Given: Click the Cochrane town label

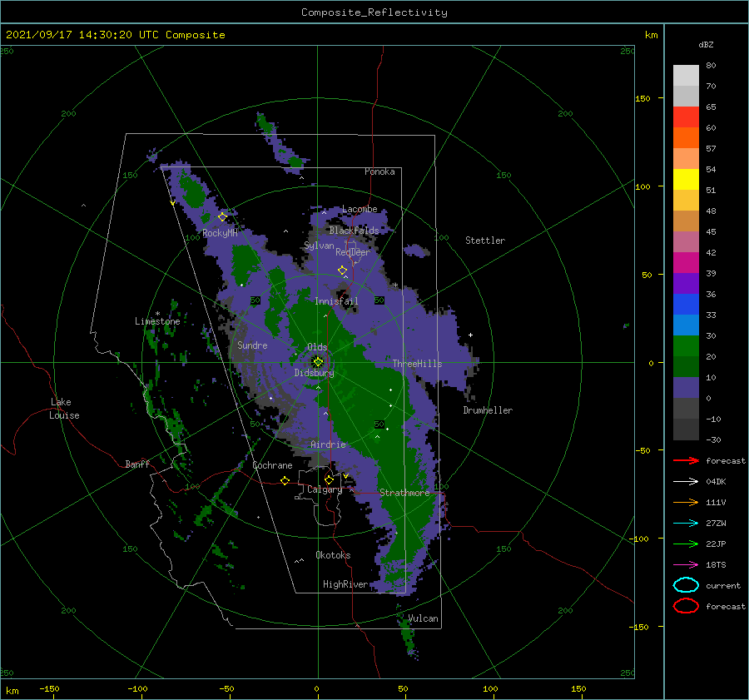Looking at the screenshot, I should click(x=272, y=465).
